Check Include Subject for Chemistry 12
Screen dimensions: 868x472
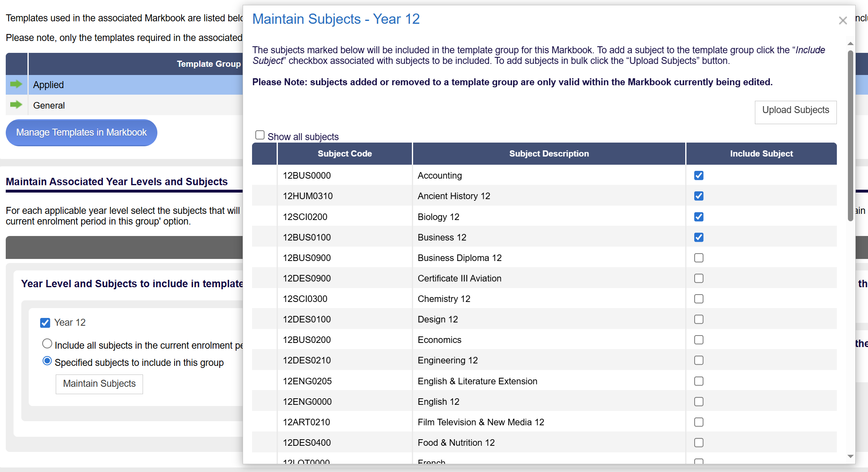click(x=699, y=299)
